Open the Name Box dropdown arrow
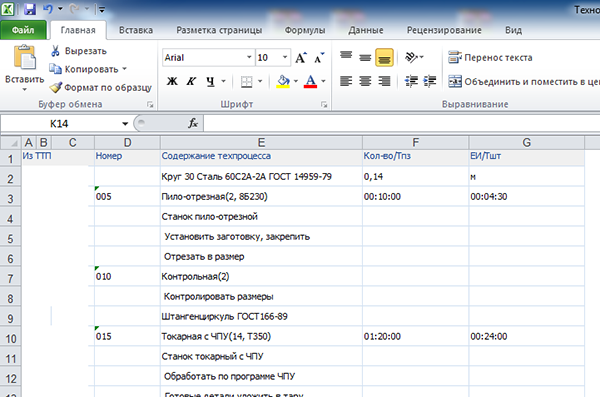Viewport: 600px width, 397px height. (125, 124)
